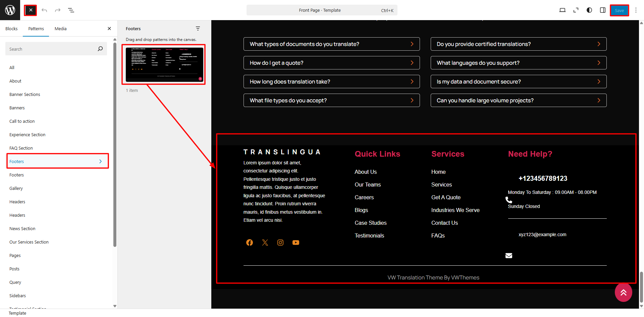Click the magnifier search icon

click(x=100, y=49)
